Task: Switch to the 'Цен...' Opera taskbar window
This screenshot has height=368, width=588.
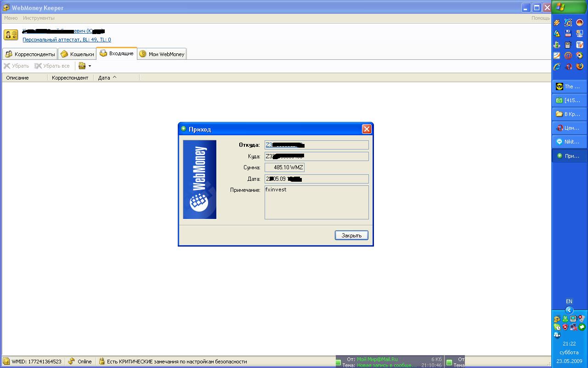Action: [570, 128]
